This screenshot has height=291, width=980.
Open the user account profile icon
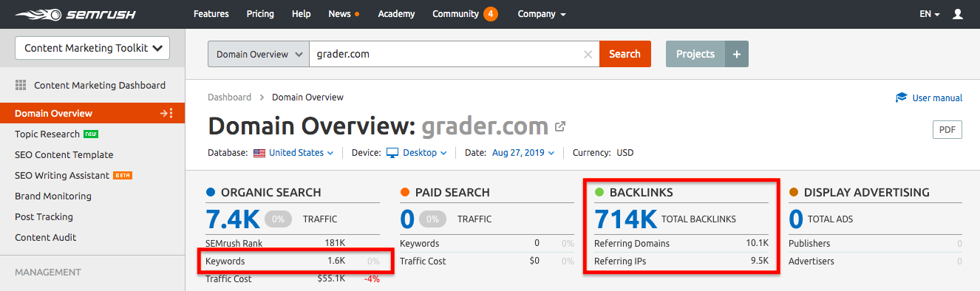pyautogui.click(x=958, y=14)
